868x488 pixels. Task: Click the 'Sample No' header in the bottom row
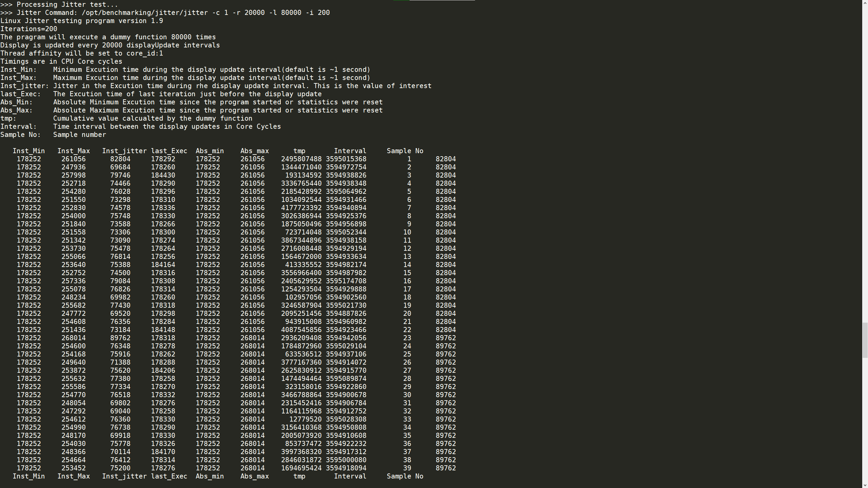coord(405,476)
